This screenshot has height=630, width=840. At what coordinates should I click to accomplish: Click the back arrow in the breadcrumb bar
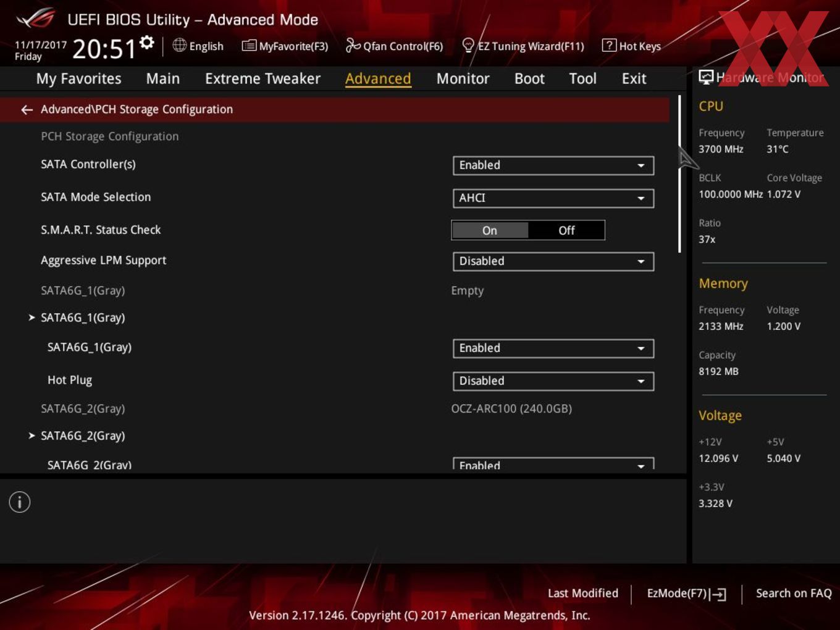[27, 110]
